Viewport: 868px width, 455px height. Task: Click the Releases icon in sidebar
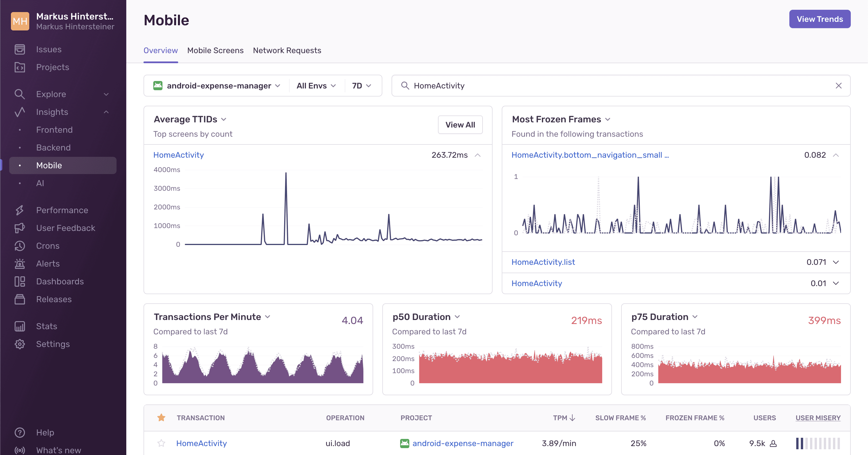click(20, 299)
